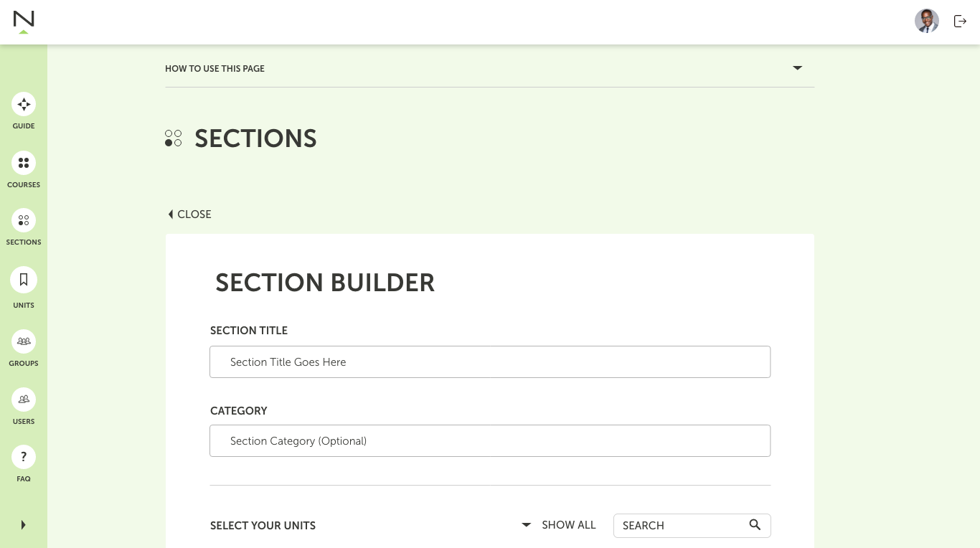Open the FAQ question mark icon
The height and width of the screenshot is (548, 980).
[24, 457]
